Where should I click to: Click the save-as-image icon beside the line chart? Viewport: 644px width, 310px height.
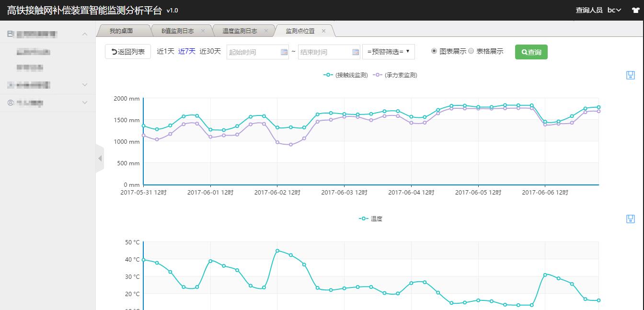631,75
